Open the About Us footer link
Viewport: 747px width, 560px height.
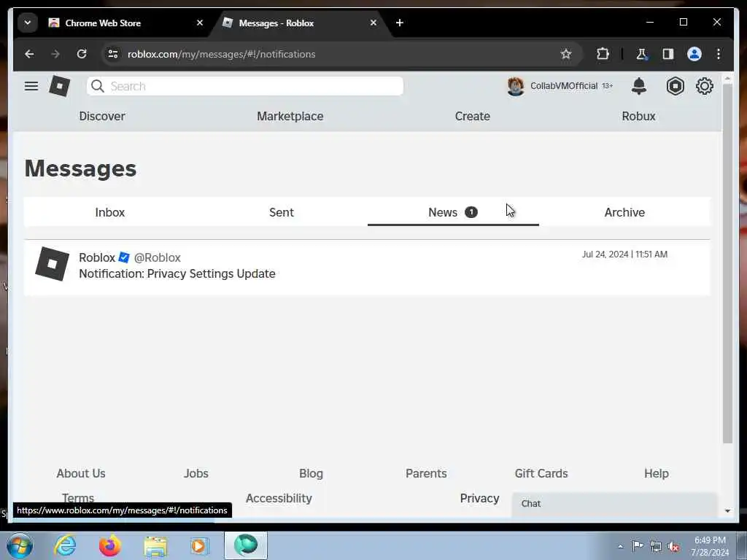click(x=81, y=473)
